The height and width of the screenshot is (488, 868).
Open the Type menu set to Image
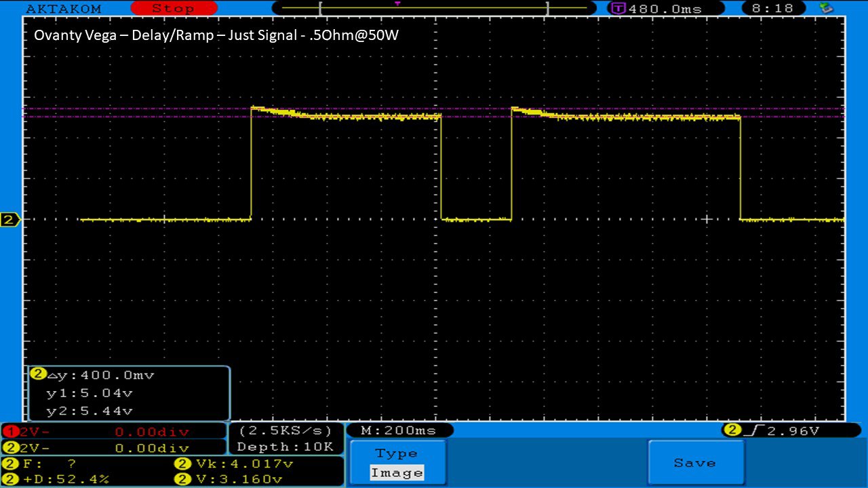tap(397, 463)
